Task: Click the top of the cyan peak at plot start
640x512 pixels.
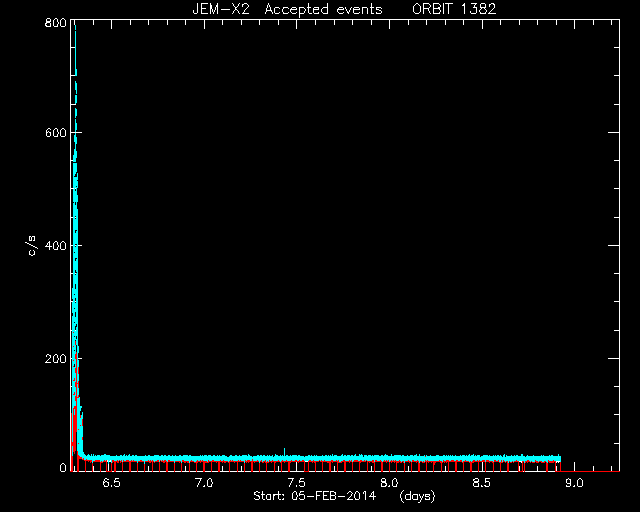Action: coord(75,27)
